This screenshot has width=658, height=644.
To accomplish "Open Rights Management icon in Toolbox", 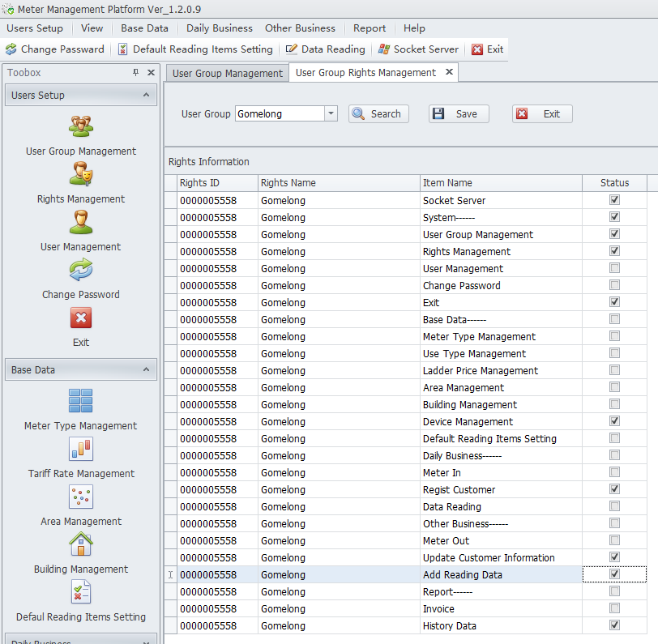I will coord(81,174).
